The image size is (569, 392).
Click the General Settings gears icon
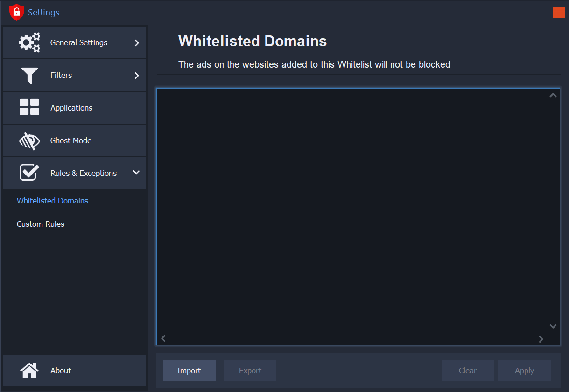coord(29,42)
